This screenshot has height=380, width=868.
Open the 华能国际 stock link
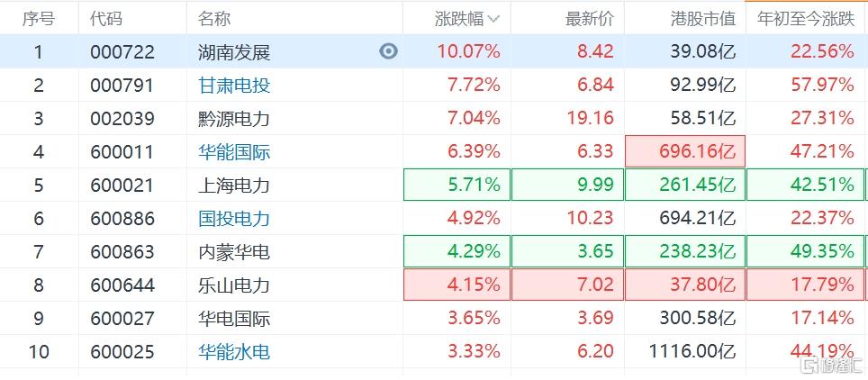(234, 151)
